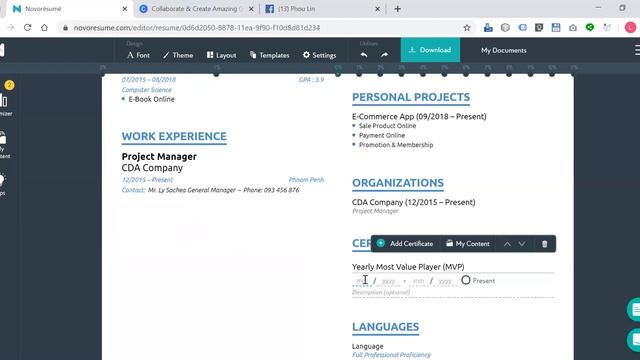View the site security lock info
Viewport: 640px width, 360px height.
pyautogui.click(x=65, y=28)
